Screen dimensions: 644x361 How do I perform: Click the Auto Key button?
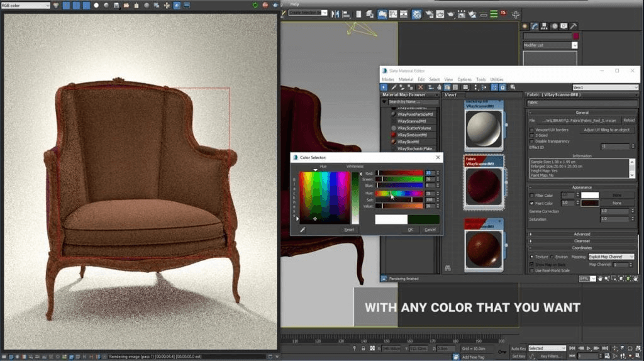pos(518,348)
